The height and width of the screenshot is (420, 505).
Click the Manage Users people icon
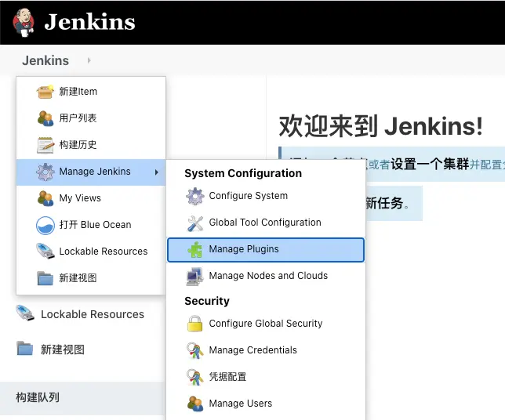click(194, 404)
